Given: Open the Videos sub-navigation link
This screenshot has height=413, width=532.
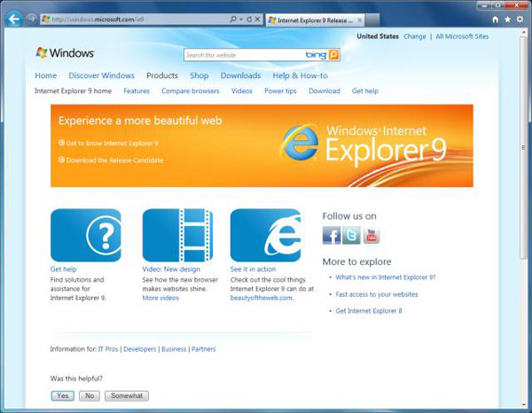Looking at the screenshot, I should coord(242,91).
